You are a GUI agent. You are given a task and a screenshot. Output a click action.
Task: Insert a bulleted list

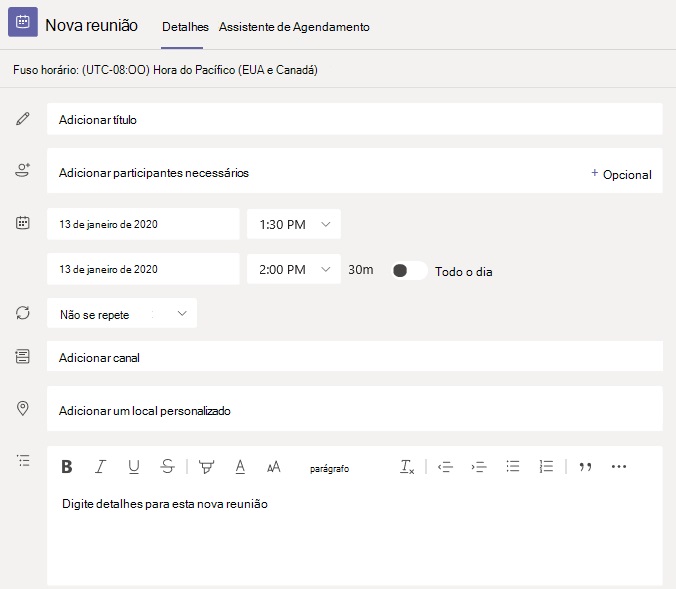[513, 466]
